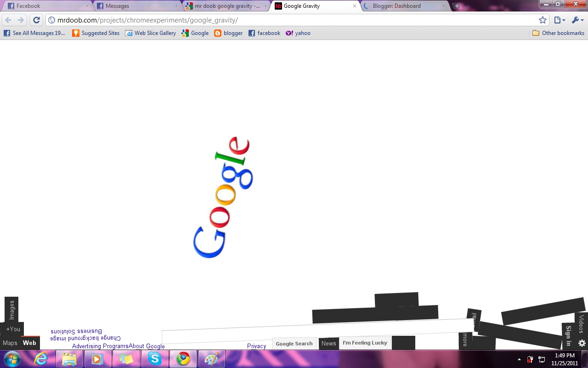This screenshot has width=588, height=368.
Task: Click the network tray icon
Action: pyautogui.click(x=542, y=359)
